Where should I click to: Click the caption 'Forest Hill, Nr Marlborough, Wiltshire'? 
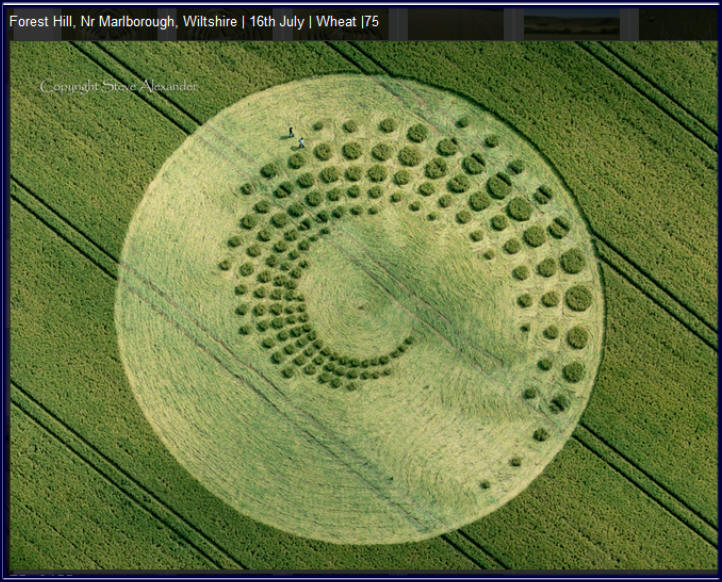(123, 22)
